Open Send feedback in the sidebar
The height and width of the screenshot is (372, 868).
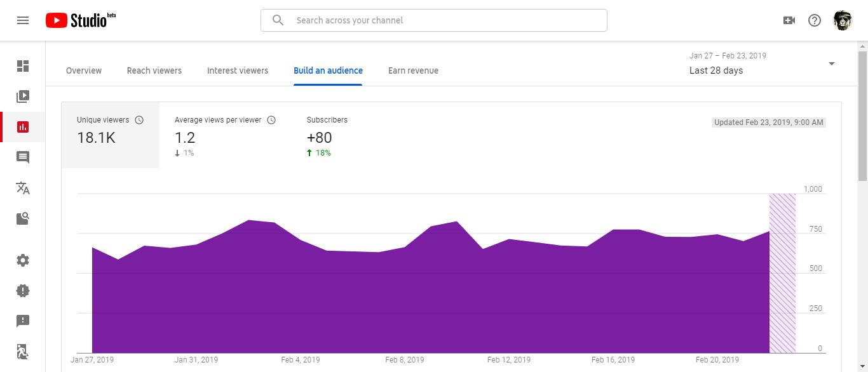coord(23,321)
